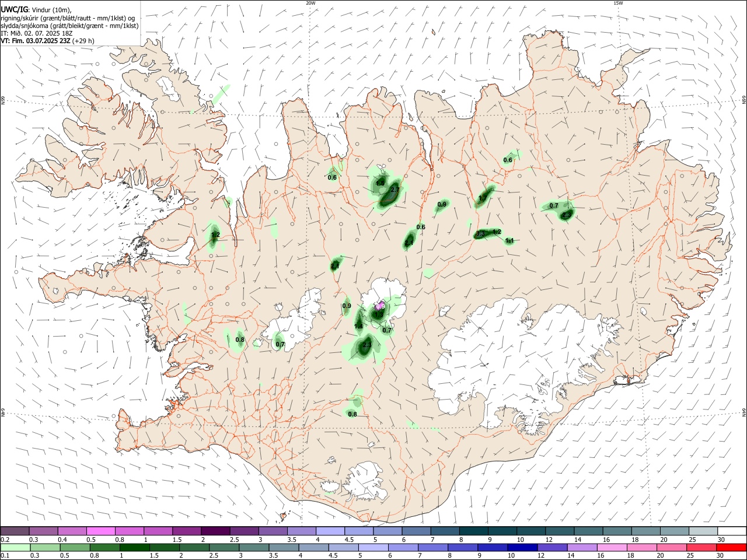747x560 pixels.
Task: Click the 'slydda/snjókoma' legend description line
Action: tap(69, 26)
